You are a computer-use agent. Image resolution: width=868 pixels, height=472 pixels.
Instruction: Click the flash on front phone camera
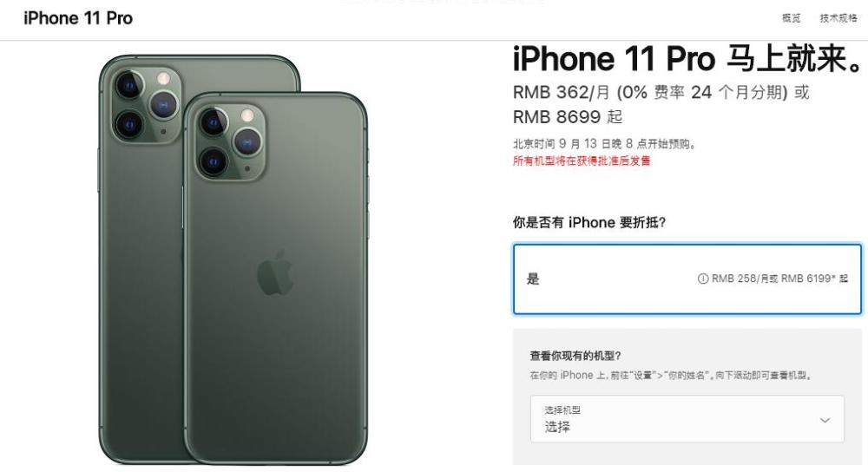coord(247,116)
